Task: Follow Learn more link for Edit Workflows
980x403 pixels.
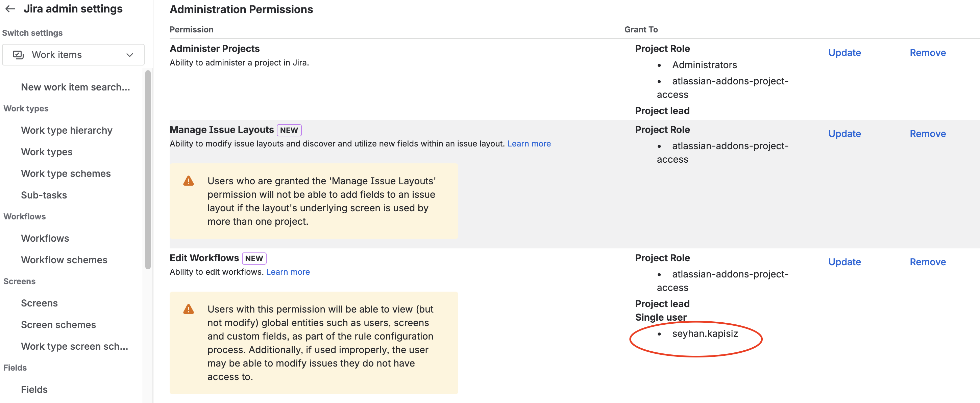Action: point(288,272)
